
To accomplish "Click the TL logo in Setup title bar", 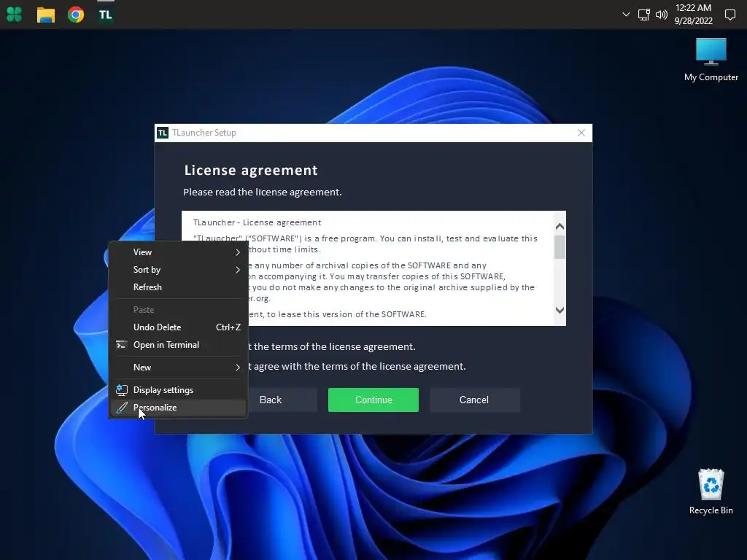I will coord(163,133).
